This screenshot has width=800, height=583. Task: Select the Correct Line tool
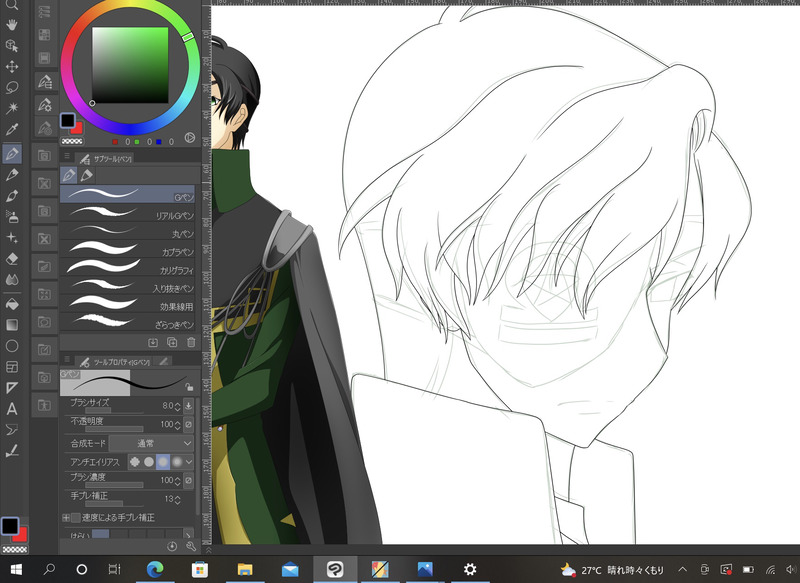pos(12,451)
